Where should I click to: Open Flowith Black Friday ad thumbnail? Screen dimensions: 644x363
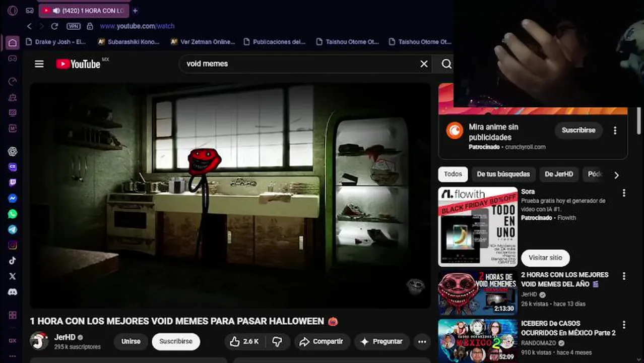(x=478, y=227)
